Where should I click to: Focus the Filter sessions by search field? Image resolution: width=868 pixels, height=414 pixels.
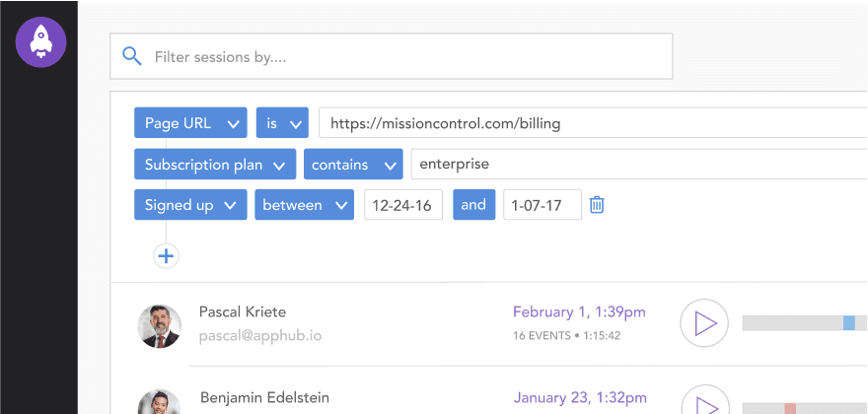[392, 56]
